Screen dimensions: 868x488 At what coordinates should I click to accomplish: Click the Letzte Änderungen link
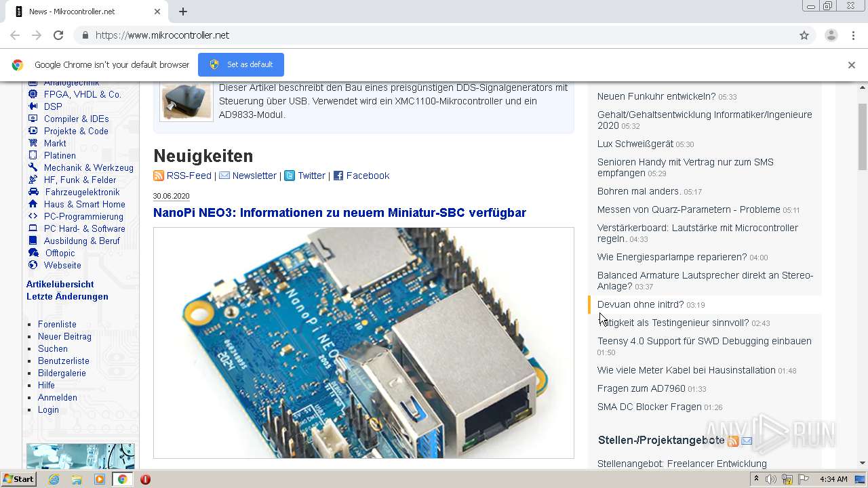coord(67,296)
